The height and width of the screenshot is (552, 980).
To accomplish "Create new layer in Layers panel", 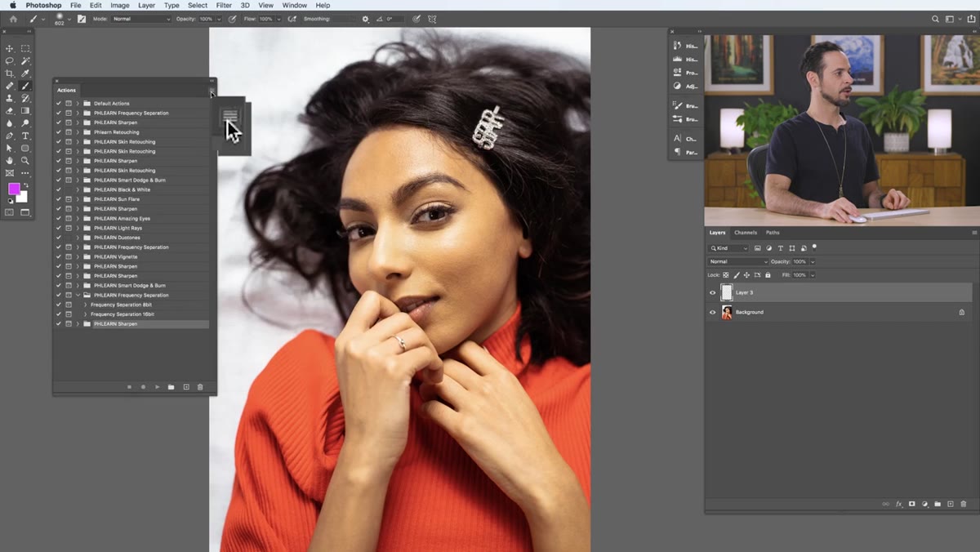I will [x=950, y=505].
